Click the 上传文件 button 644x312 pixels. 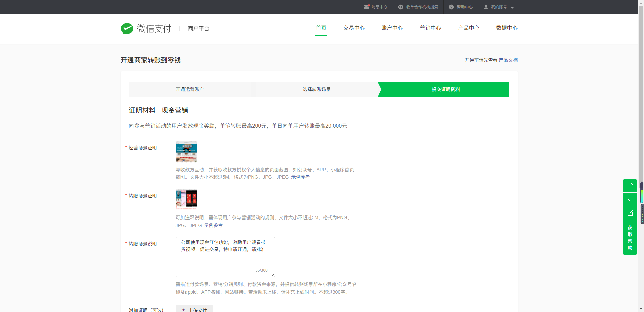(194, 309)
